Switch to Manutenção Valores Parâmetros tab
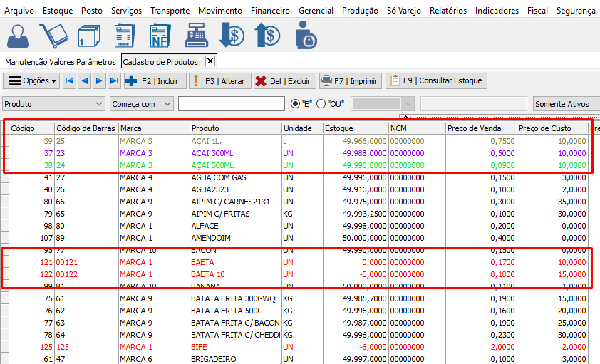Screen dimensions: 600x364 (x=60, y=62)
